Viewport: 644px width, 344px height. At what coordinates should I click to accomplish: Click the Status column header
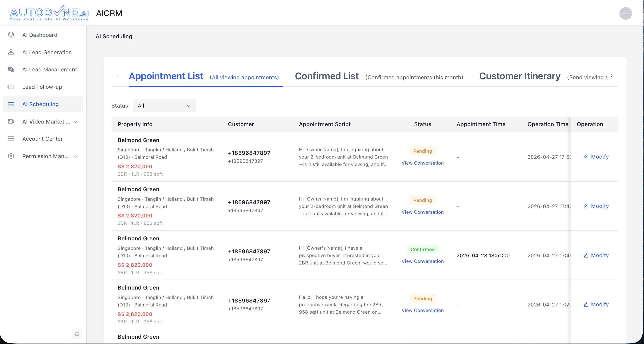pos(423,124)
